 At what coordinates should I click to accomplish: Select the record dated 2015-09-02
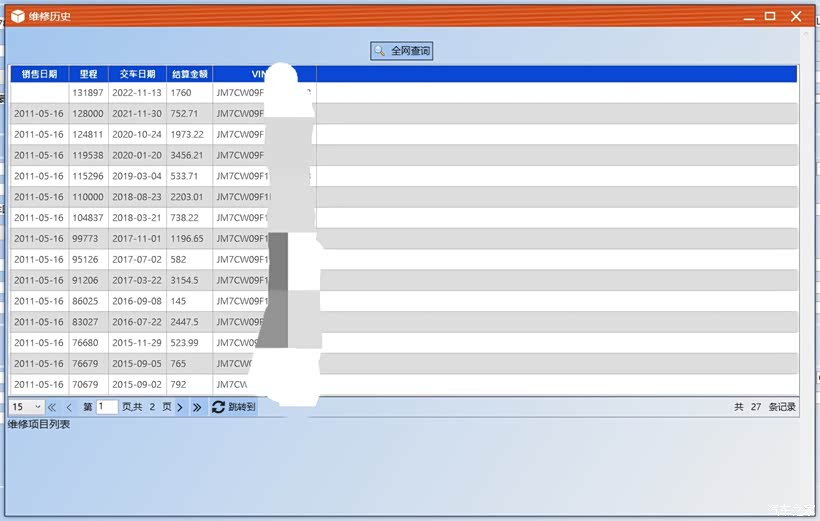tap(136, 384)
